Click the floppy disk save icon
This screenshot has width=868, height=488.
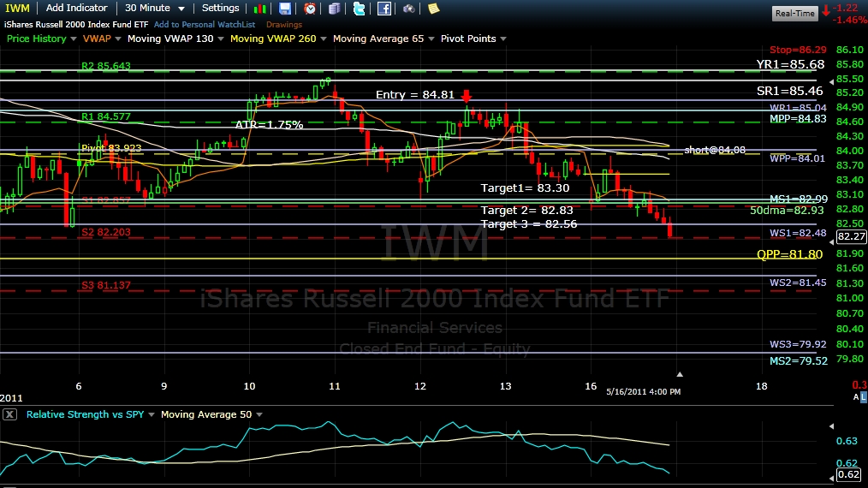tap(284, 9)
